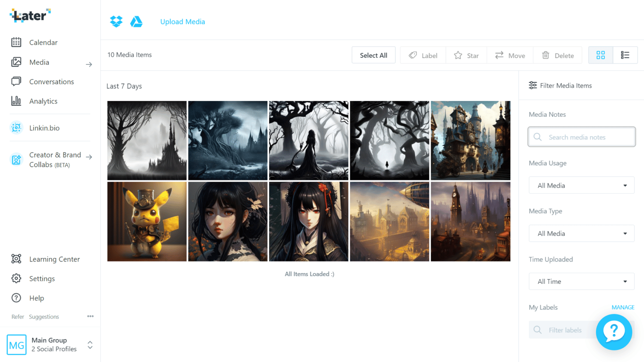Screen dimensions: 644x362
Task: Select the small figure in forest thumbnail
Action: point(389,140)
